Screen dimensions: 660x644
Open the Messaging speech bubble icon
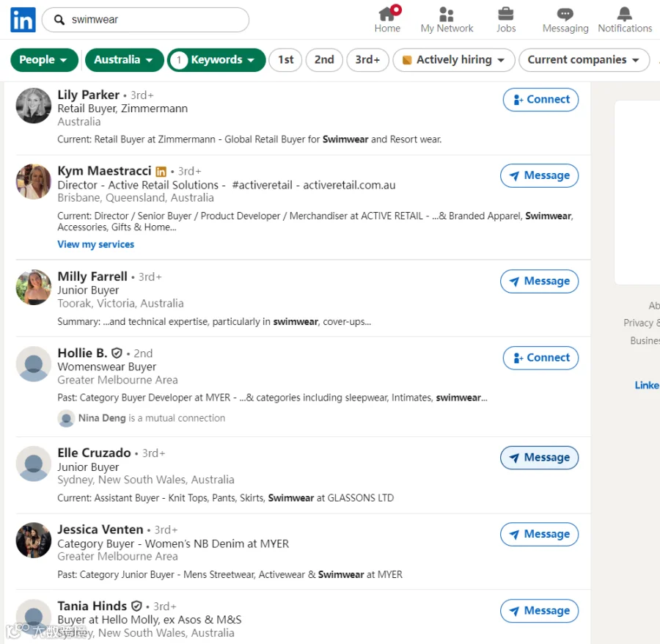[565, 15]
